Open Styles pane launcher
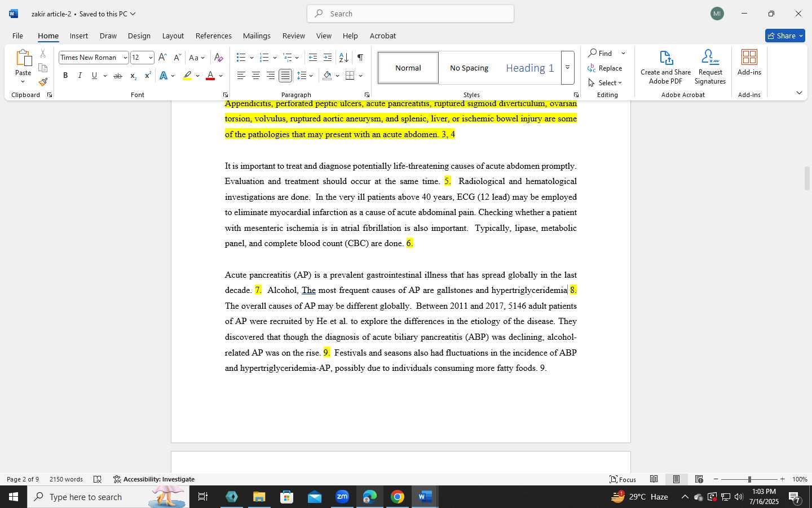The image size is (812, 508). [x=576, y=95]
